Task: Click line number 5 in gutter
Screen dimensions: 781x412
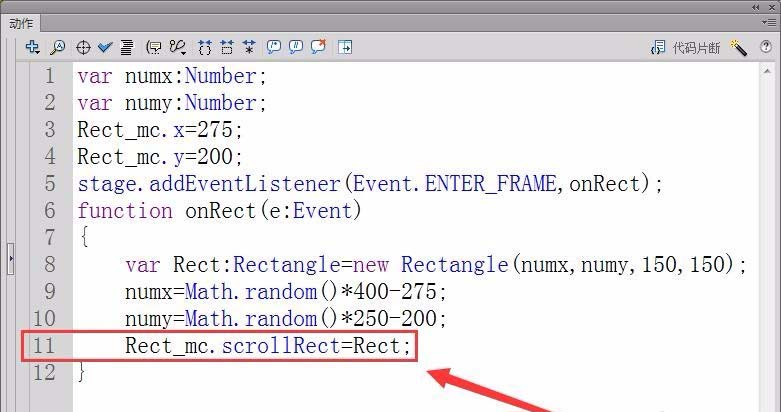Action: click(x=50, y=183)
